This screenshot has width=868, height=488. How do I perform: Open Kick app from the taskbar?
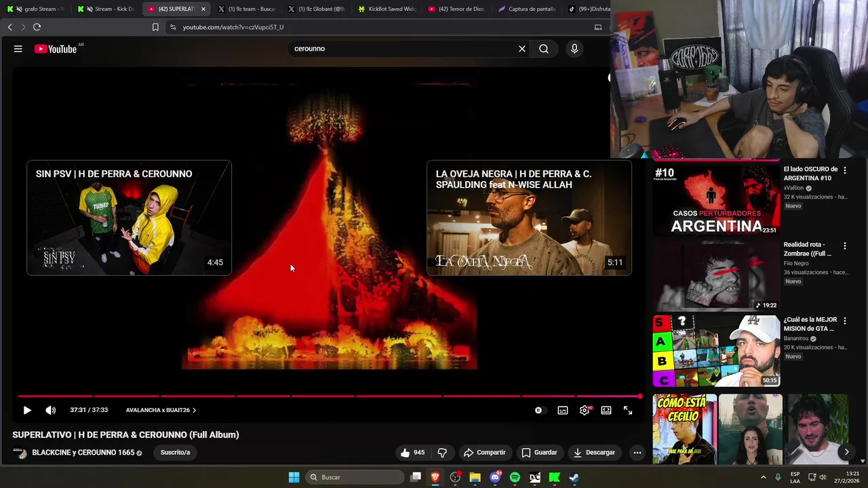[x=554, y=477]
